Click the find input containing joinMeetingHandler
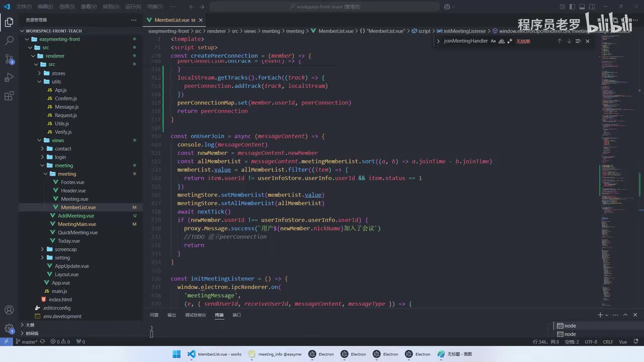The width and height of the screenshot is (644, 362). [x=465, y=41]
